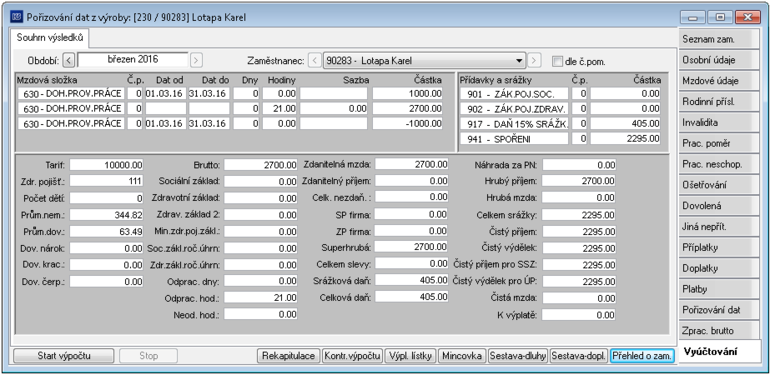Select the 902 - ZÁK.POJ.ZDRAV. row
The image size is (770, 375).
click(x=561, y=108)
